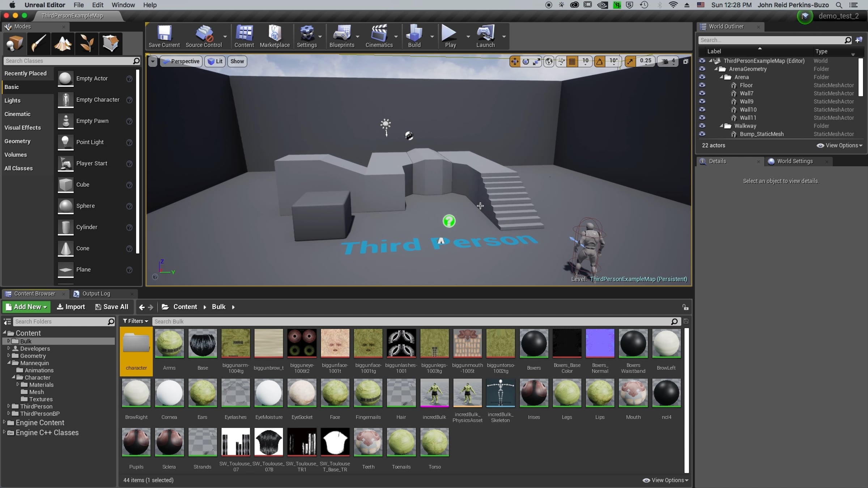Click the Import button
This screenshot has width=868, height=488.
tap(71, 307)
